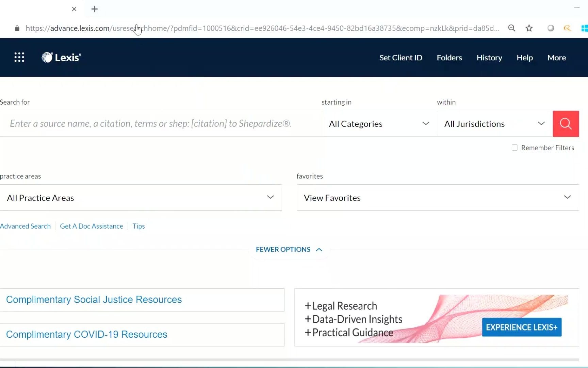588x368 pixels.
Task: Open Get A Doc Assistance link
Action: (92, 226)
